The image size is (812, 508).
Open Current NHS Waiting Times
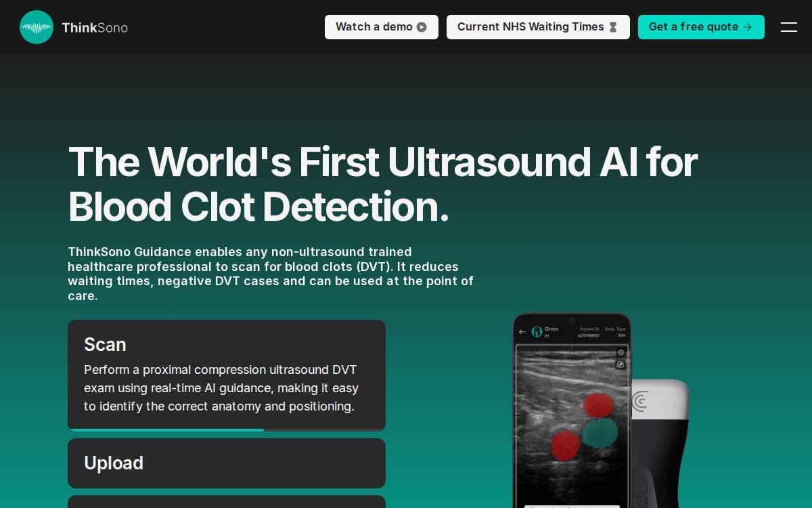click(538, 27)
